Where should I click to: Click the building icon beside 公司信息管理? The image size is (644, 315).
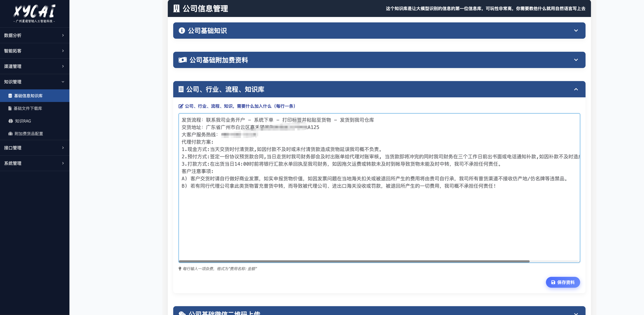pos(176,9)
